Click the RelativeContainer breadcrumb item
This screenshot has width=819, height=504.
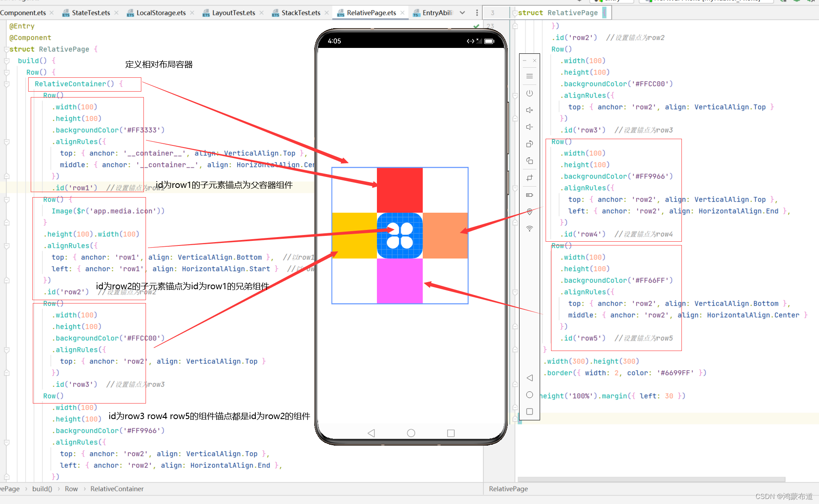coord(117,489)
